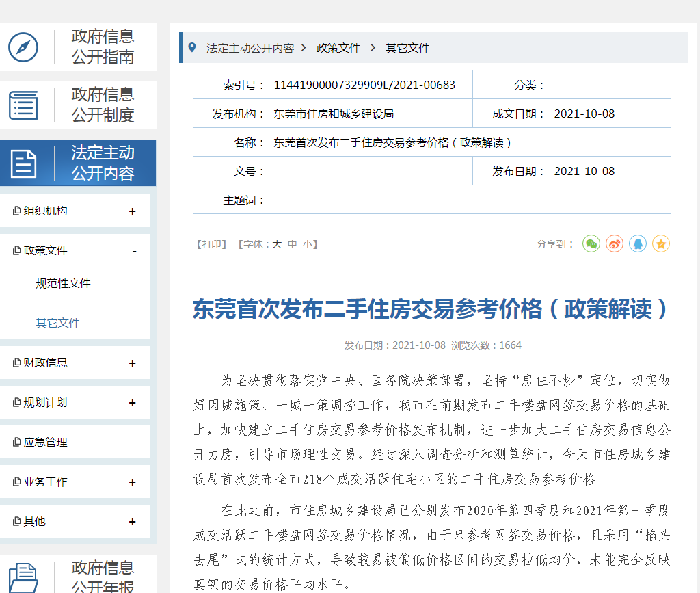The image size is (700, 593).
Task: Click the document name in the 名称 row
Action: pyautogui.click(x=392, y=142)
